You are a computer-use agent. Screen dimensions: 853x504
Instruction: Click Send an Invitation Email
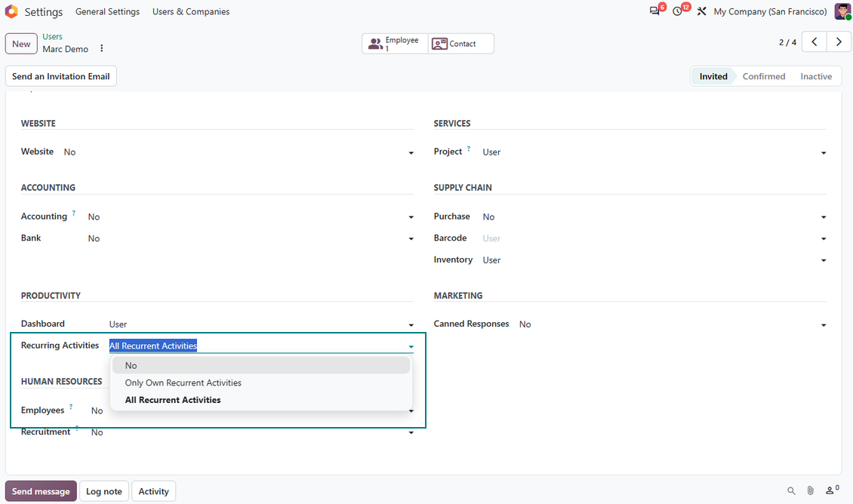61,76
